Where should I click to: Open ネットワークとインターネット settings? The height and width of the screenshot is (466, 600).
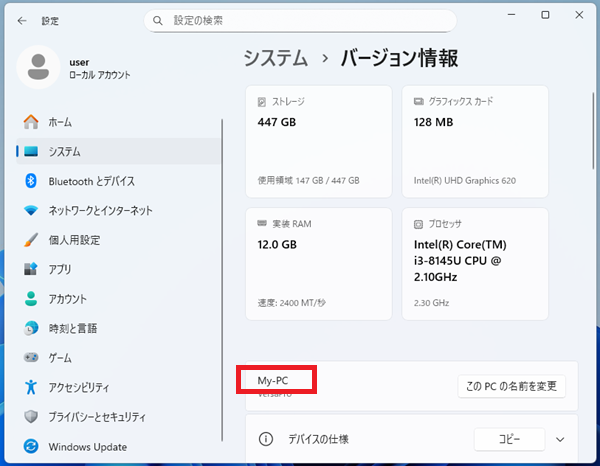pos(118,210)
